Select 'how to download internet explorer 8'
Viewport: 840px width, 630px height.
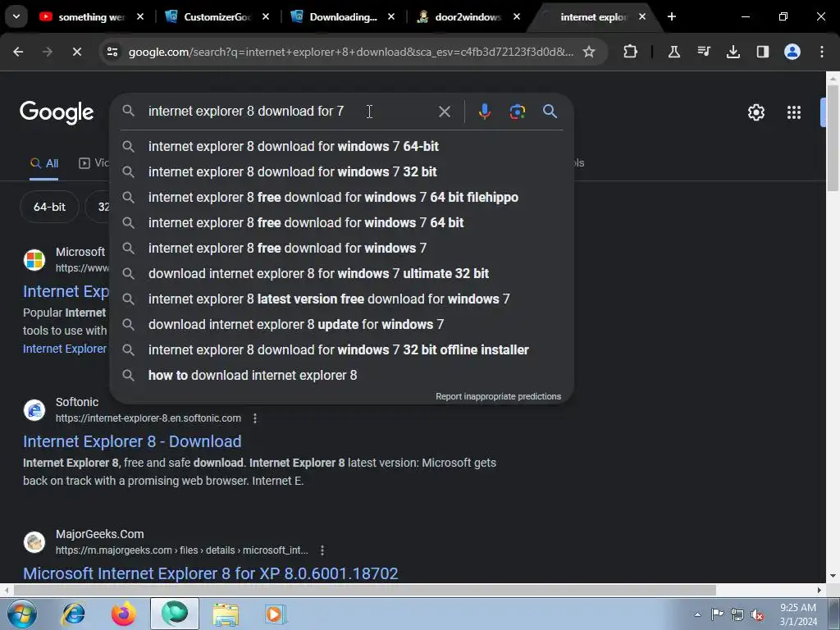342,375
